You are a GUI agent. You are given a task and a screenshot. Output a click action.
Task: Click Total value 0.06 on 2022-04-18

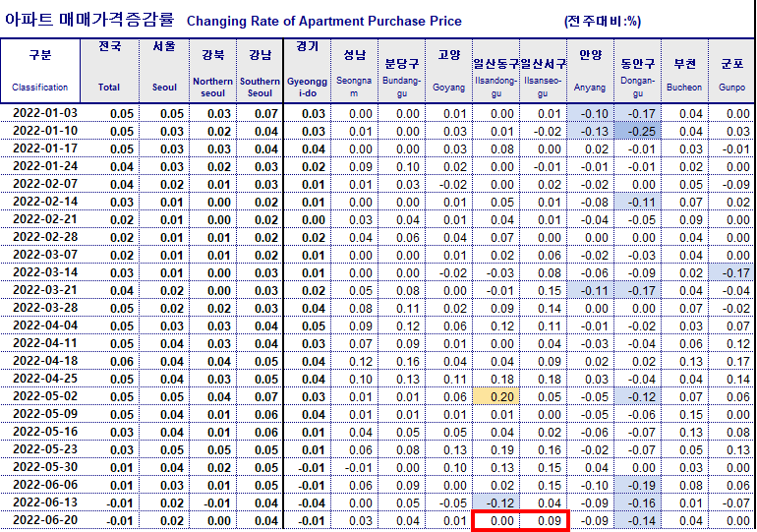[x=109, y=361]
